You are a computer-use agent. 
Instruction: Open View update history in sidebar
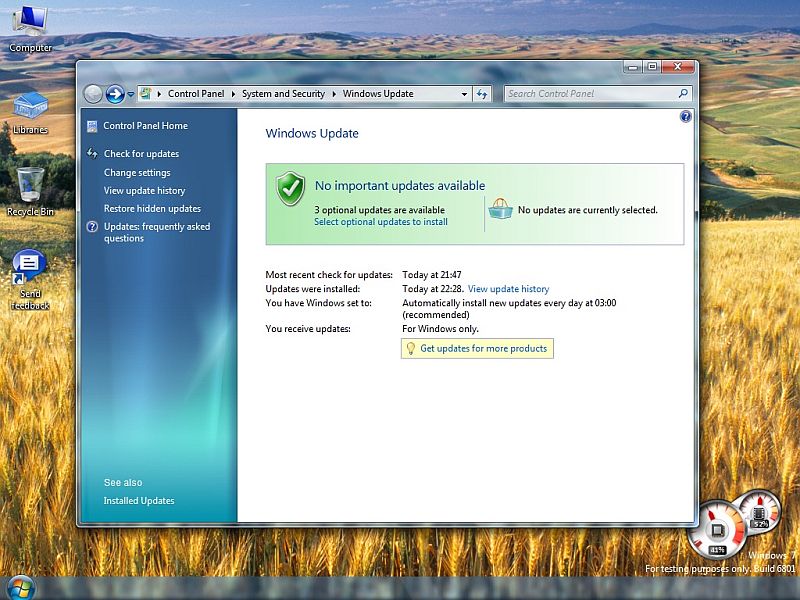click(144, 190)
